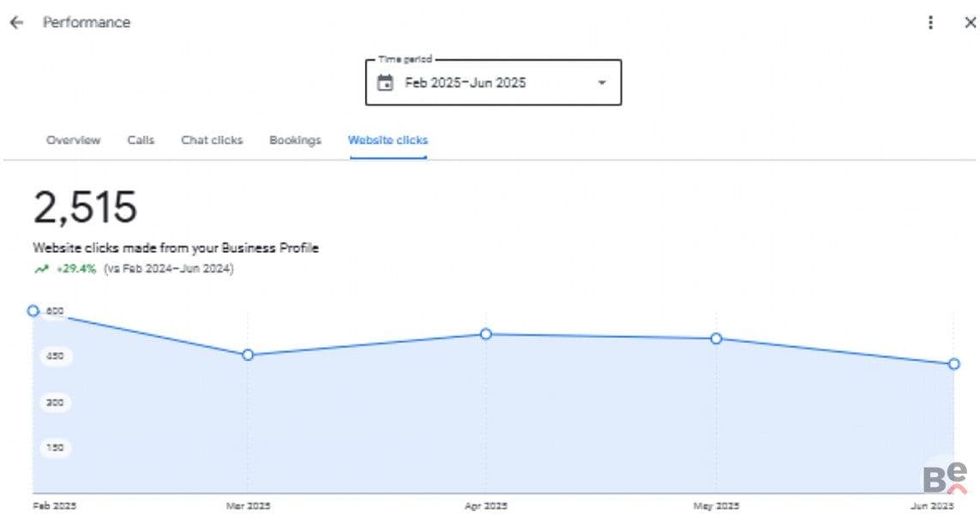
Task: Open the three-dot more options menu
Action: pyautogui.click(x=930, y=22)
